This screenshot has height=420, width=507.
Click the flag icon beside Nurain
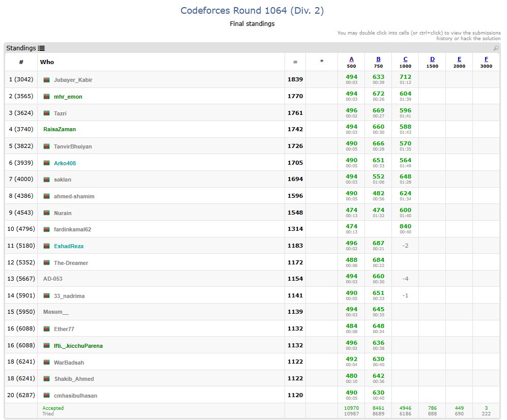(x=46, y=213)
